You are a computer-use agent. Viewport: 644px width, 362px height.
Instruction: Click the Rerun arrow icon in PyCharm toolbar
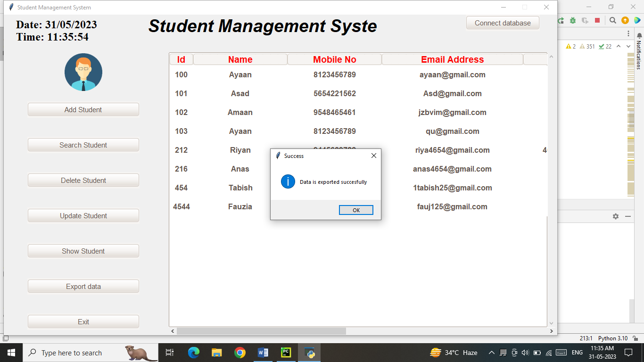(x=561, y=21)
